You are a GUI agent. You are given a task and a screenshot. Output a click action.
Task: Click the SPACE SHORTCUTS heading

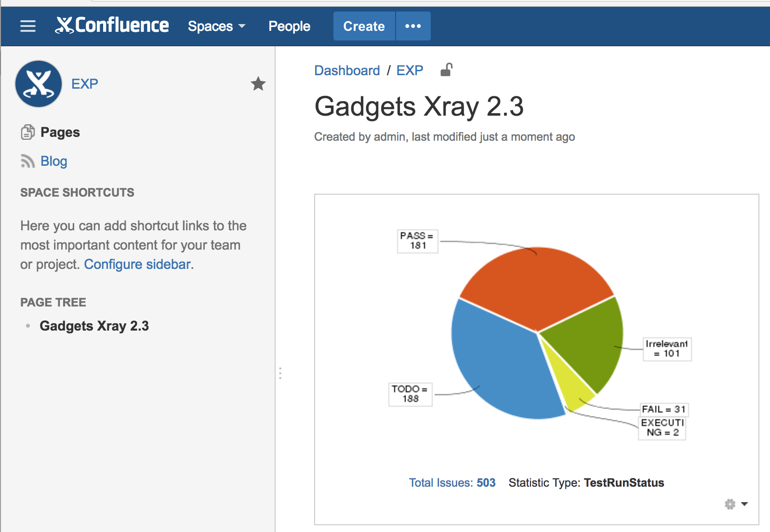(77, 192)
